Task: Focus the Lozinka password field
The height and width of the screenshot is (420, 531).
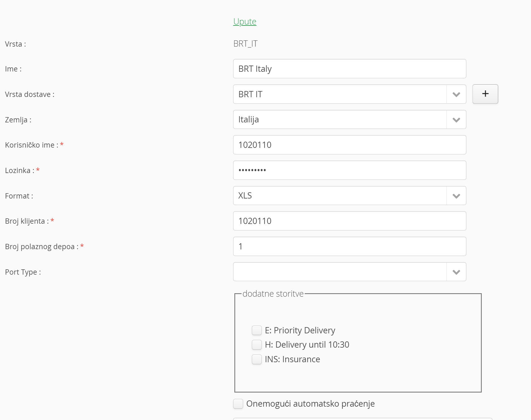Action: pos(349,170)
